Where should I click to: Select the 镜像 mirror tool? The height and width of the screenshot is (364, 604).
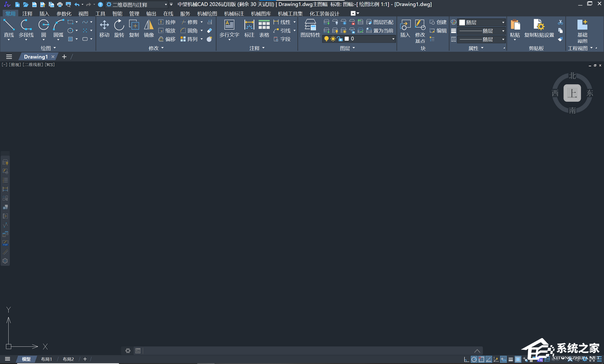point(149,28)
